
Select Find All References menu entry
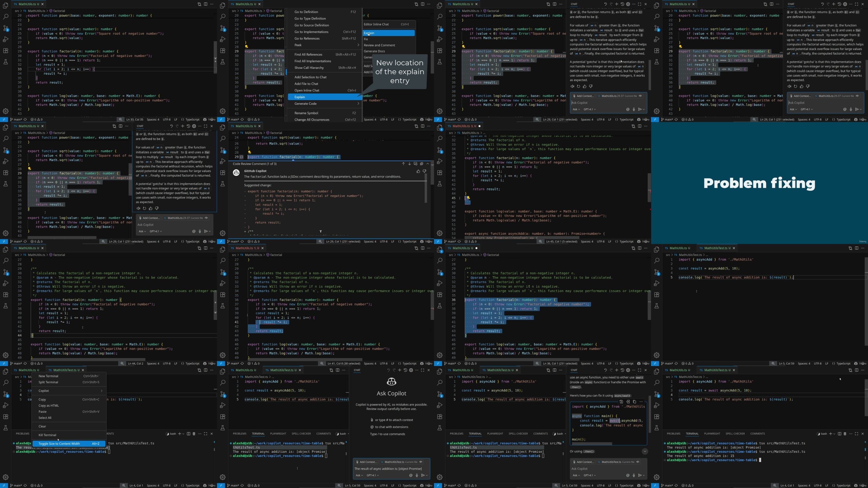point(325,54)
